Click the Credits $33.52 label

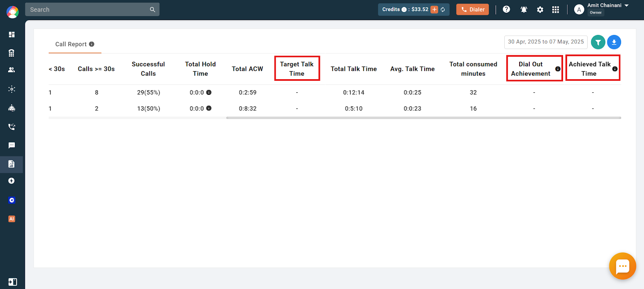click(x=405, y=10)
